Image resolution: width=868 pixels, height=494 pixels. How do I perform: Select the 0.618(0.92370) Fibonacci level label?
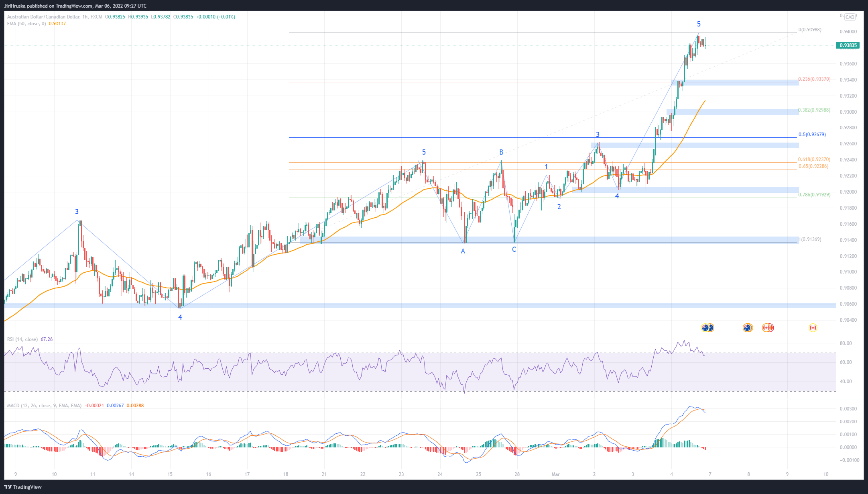pyautogui.click(x=814, y=159)
